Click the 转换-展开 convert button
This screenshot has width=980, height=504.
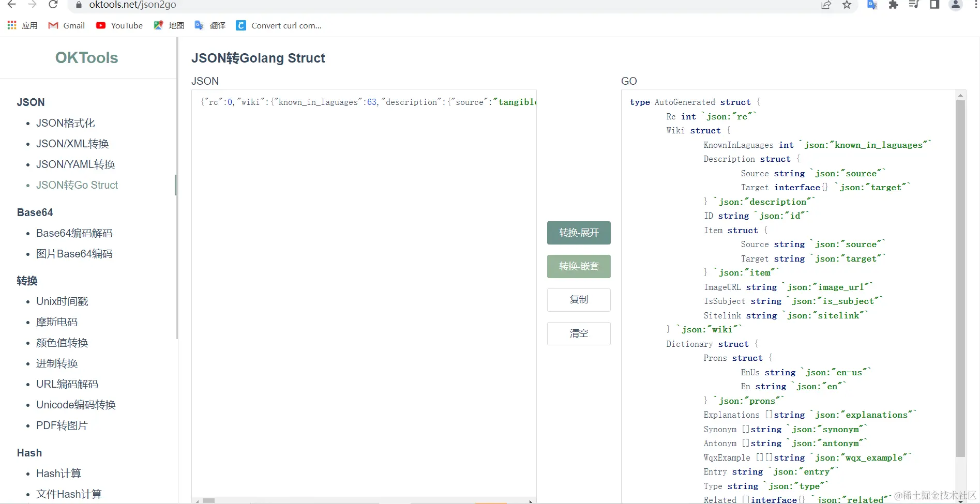tap(579, 233)
